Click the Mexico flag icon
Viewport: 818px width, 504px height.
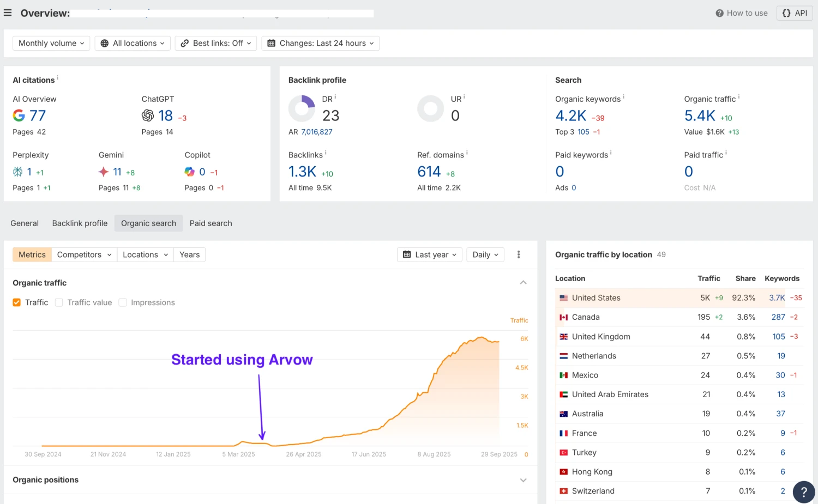[x=564, y=375]
